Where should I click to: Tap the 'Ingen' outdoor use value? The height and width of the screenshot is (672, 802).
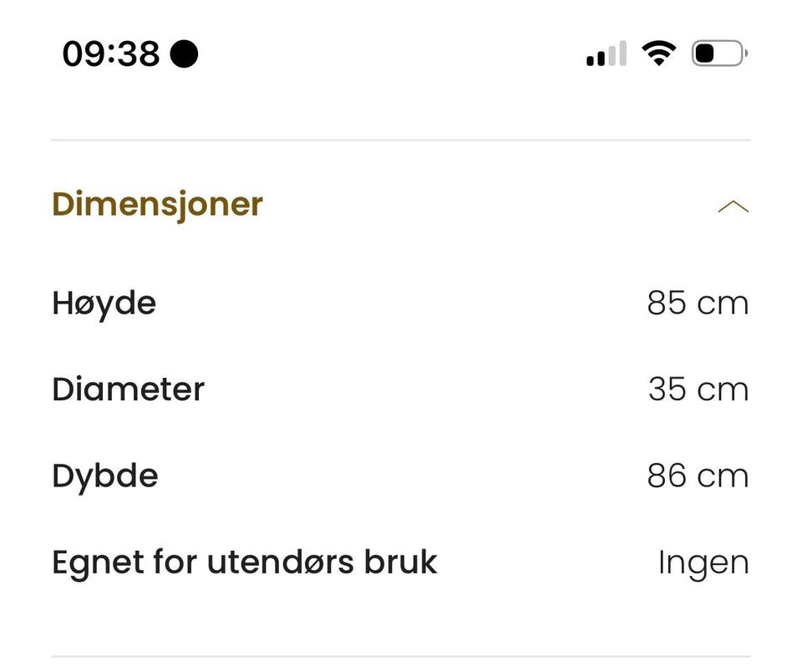coord(703,563)
